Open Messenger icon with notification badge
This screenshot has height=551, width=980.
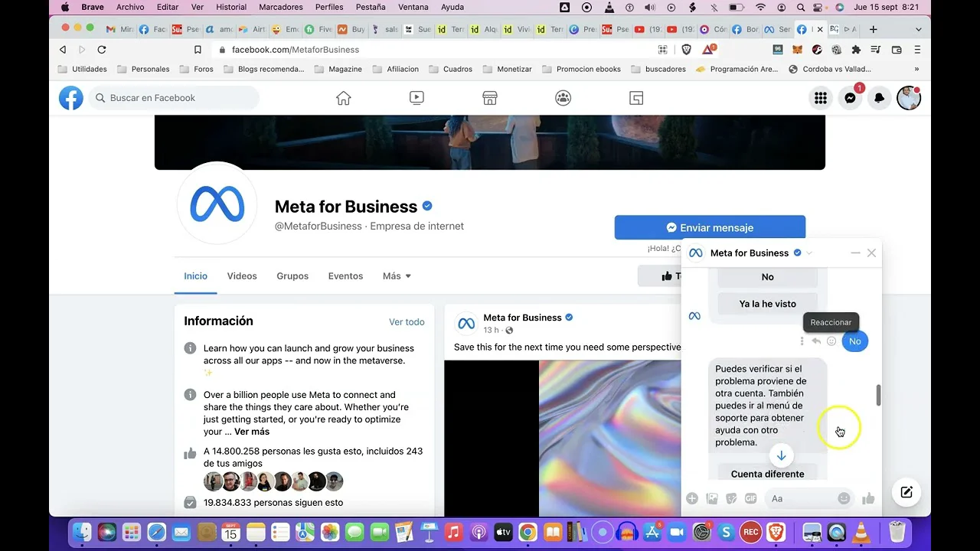850,98
